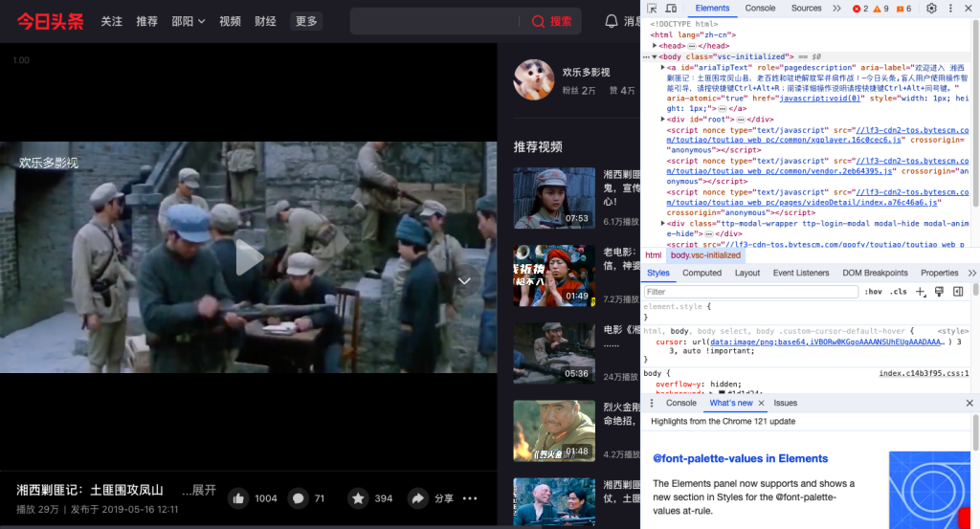Open recommended video thumbnail with 07:53 duration

coord(554,197)
